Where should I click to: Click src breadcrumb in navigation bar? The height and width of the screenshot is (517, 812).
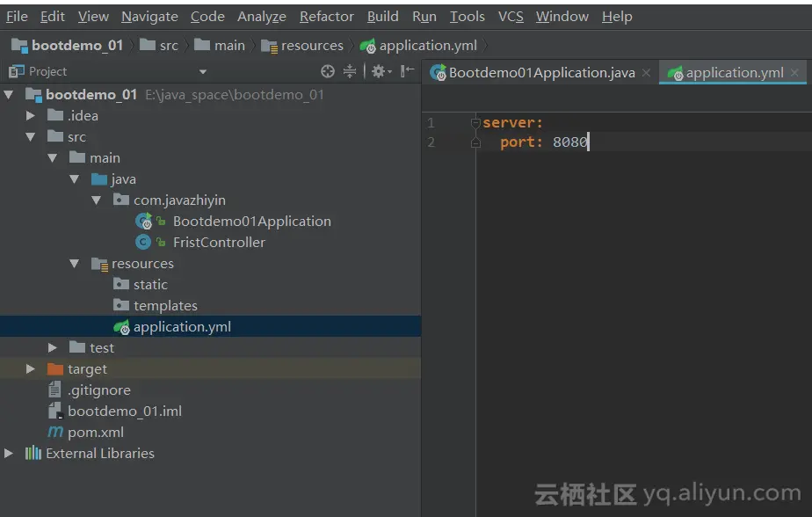point(160,46)
